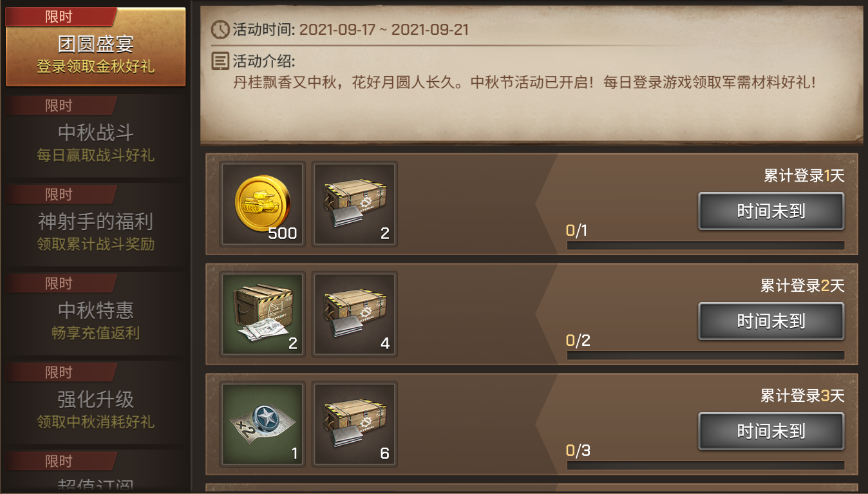Viewport: 868px width, 494px height.
Task: Go to the 强化升级 event tab
Action: 95,402
